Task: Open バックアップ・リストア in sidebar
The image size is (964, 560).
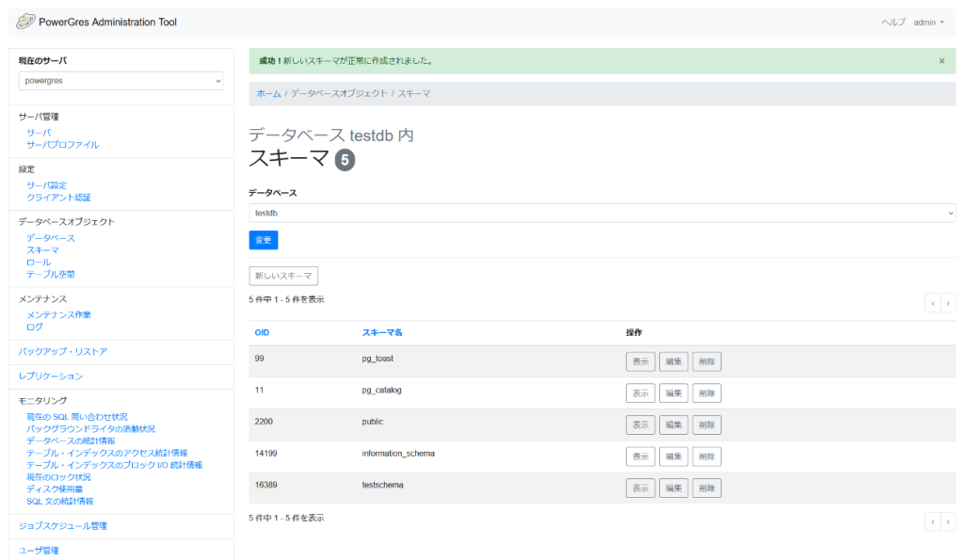Action: [63, 352]
